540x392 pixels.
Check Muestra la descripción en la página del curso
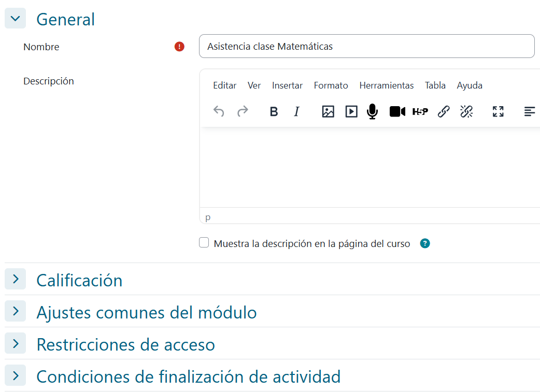click(204, 243)
